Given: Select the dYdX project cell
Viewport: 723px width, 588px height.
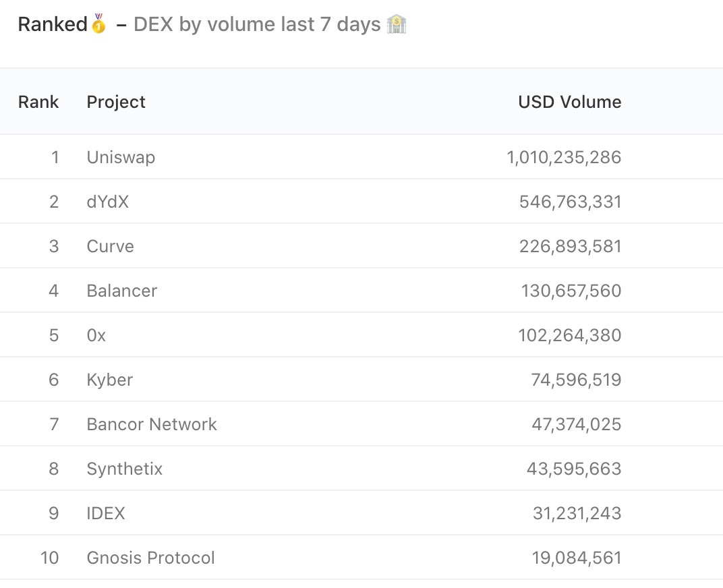Looking at the screenshot, I should (x=108, y=202).
